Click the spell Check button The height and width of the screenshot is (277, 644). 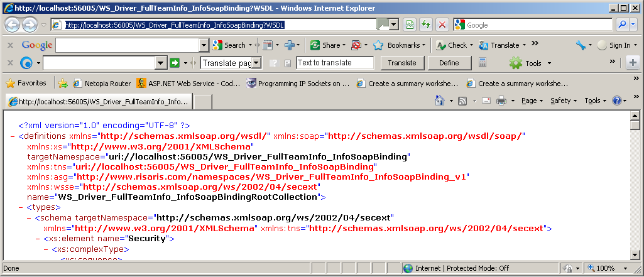pyautogui.click(x=454, y=45)
